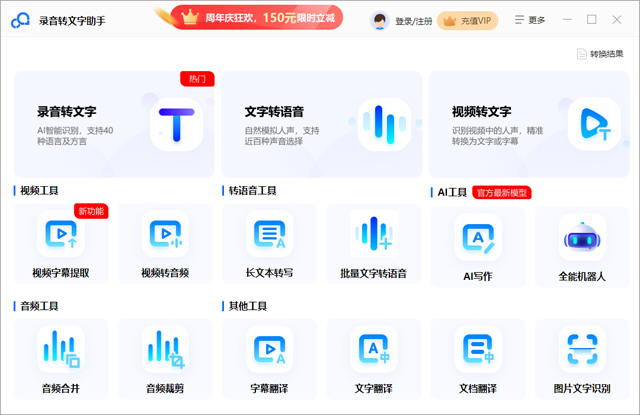Select the 文字转语音 heading text
This screenshot has height=415, width=640.
click(x=274, y=111)
